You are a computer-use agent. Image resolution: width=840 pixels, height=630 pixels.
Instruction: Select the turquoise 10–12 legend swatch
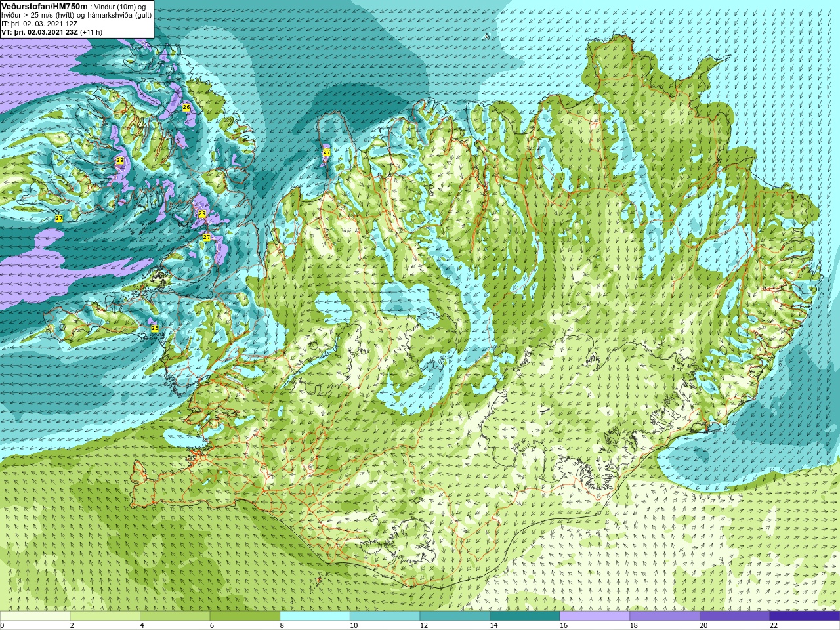(x=385, y=616)
